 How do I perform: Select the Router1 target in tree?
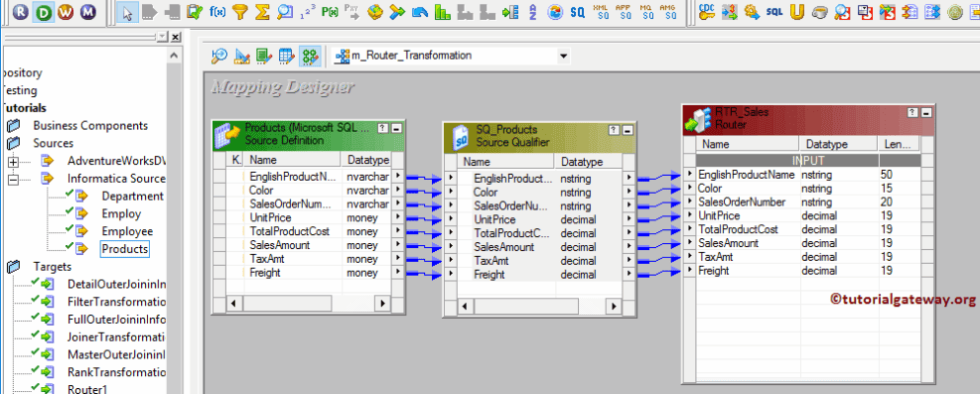tap(87, 389)
